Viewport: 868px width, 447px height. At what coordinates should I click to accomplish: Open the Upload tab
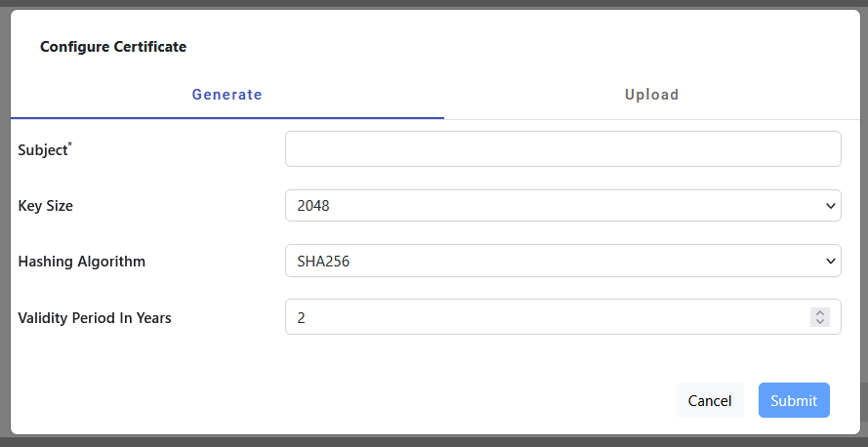[x=651, y=96]
